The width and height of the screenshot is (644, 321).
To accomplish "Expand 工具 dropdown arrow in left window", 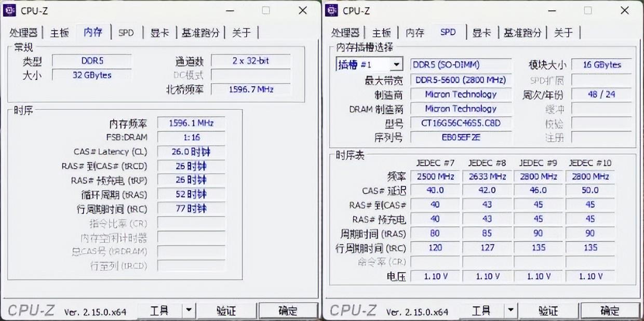I will click(189, 311).
